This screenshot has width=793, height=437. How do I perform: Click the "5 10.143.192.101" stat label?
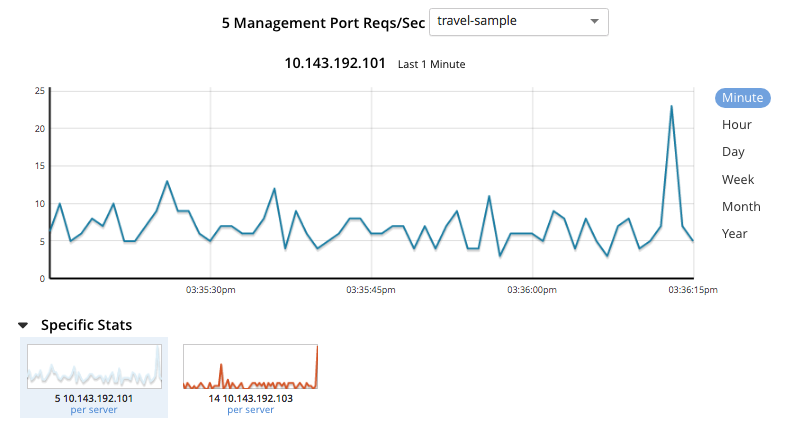(x=94, y=398)
